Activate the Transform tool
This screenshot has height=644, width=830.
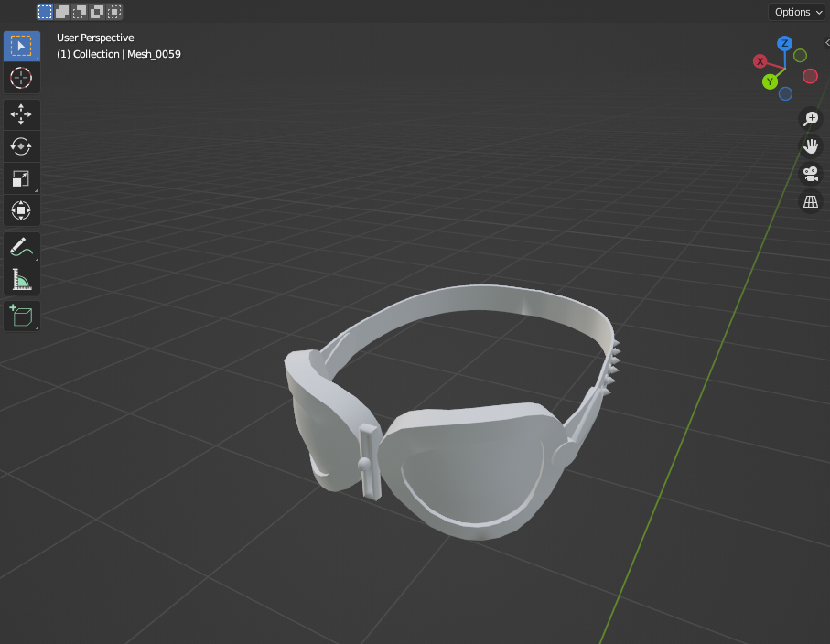(x=21, y=210)
